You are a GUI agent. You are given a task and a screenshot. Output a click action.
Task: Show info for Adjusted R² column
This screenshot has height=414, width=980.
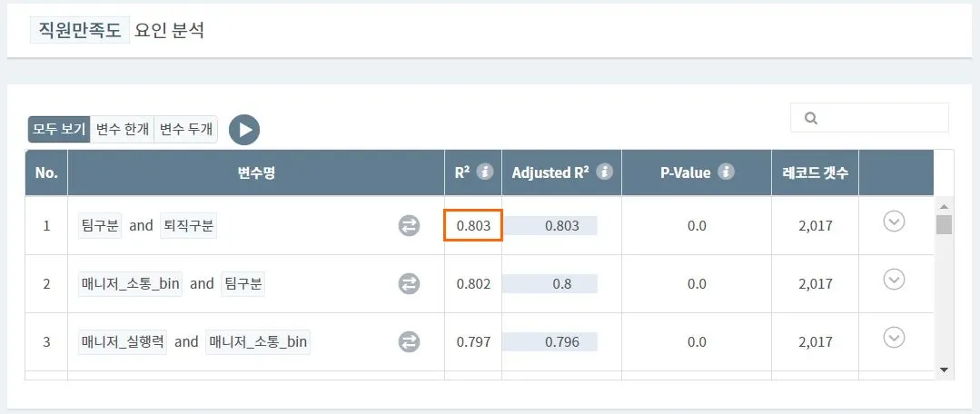[604, 172]
